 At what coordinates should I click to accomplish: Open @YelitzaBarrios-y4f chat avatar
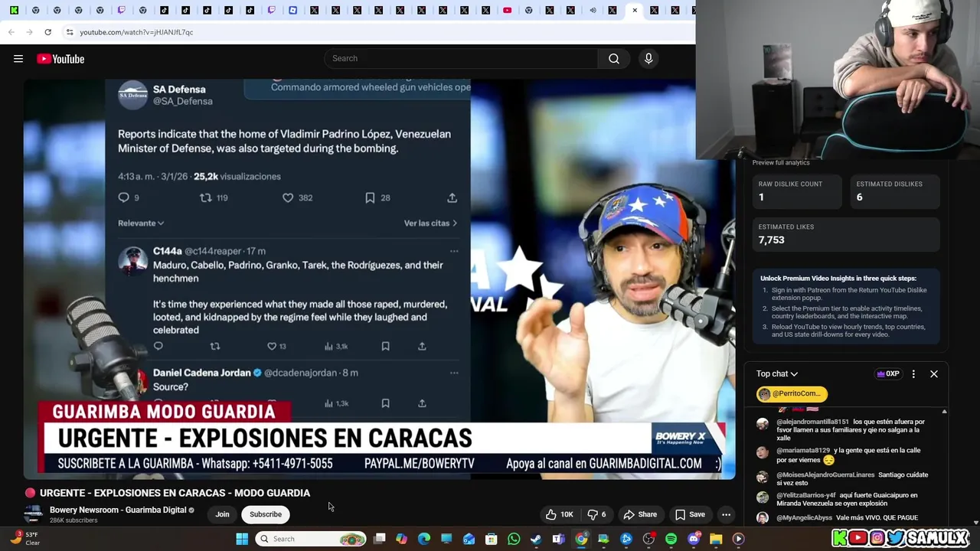point(763,497)
